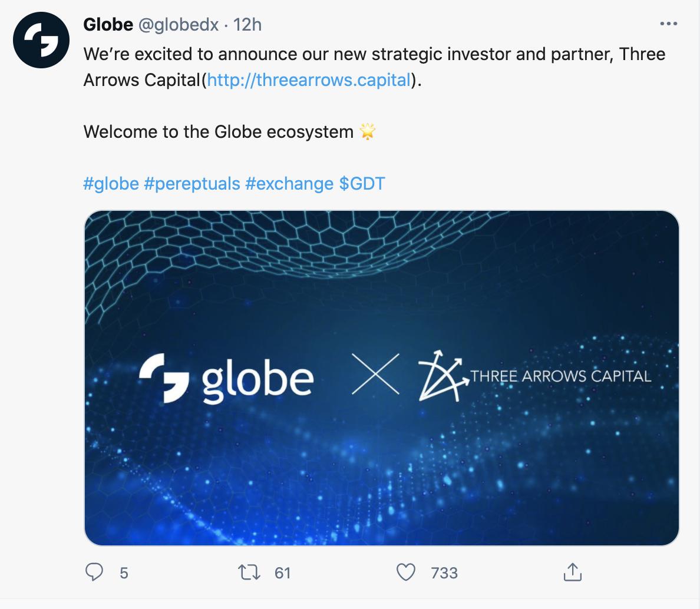
Task: Click the Globe display name
Action: [108, 25]
